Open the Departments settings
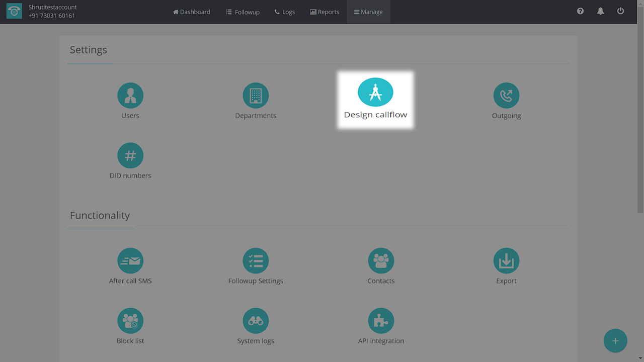The image size is (644, 362). click(256, 96)
